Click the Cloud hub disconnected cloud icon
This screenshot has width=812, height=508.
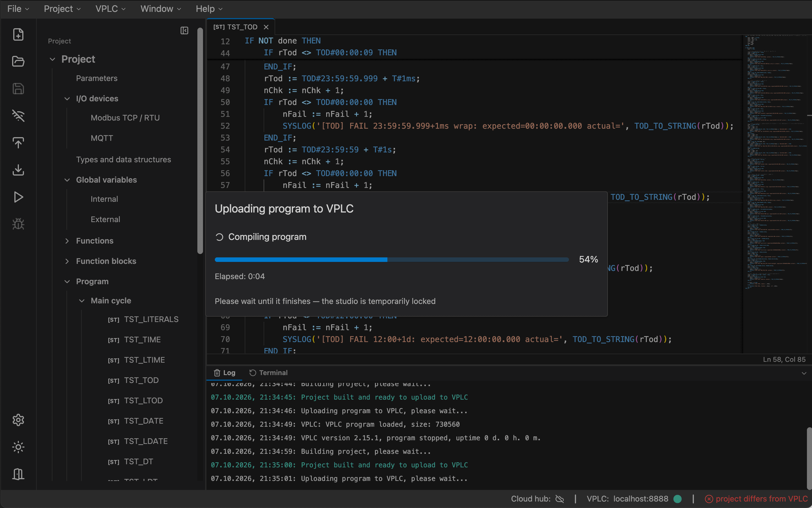click(560, 499)
